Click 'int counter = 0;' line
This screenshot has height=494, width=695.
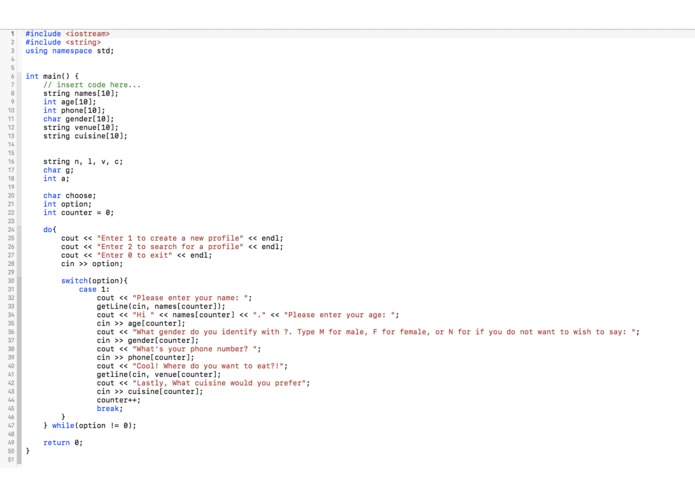pyautogui.click(x=78, y=212)
